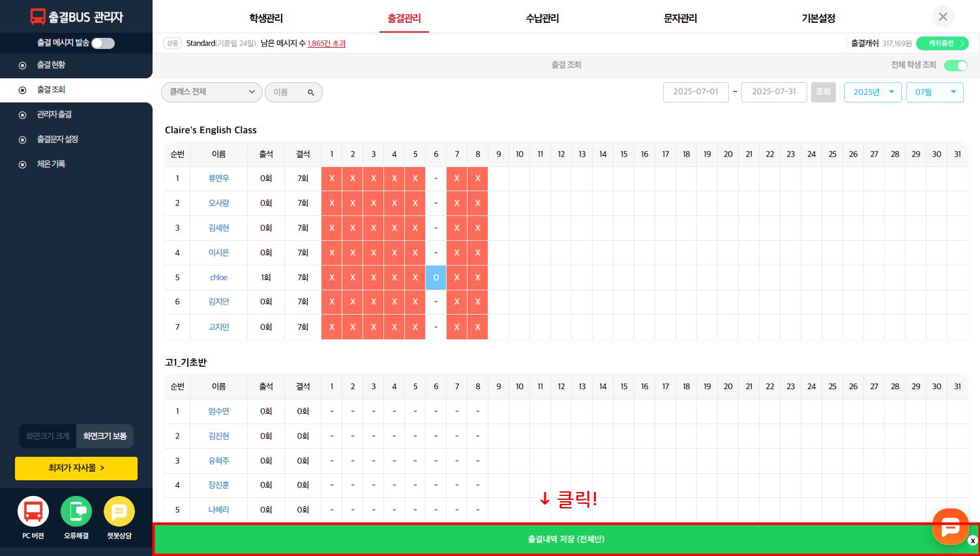Disable the 전체 학생 조회 toggle
The width and height of the screenshot is (980, 556).
click(955, 65)
